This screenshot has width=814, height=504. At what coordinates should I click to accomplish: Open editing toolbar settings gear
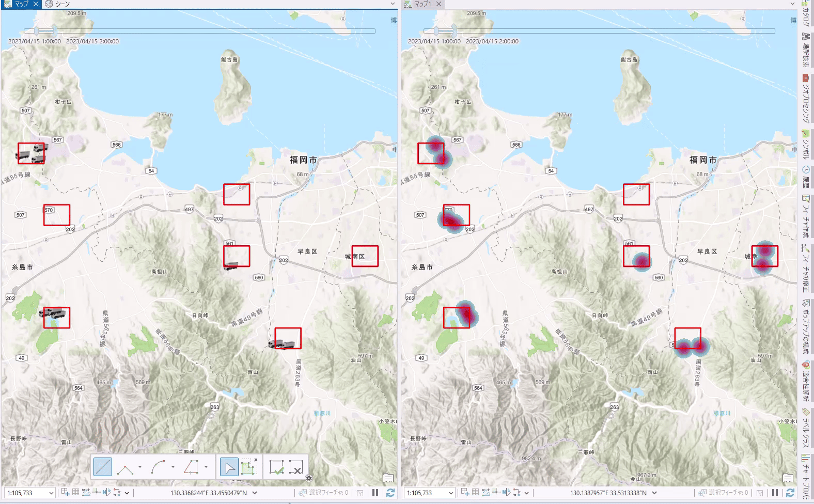(x=309, y=478)
